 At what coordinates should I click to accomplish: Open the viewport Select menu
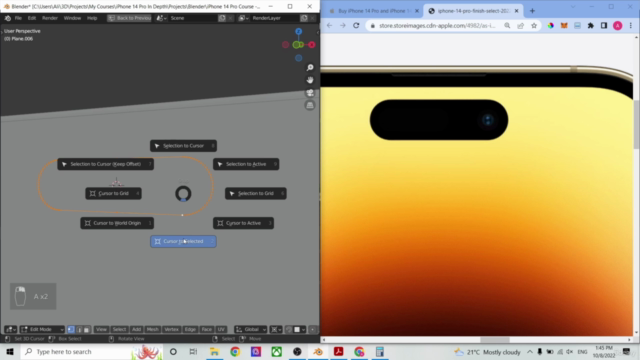coord(119,329)
